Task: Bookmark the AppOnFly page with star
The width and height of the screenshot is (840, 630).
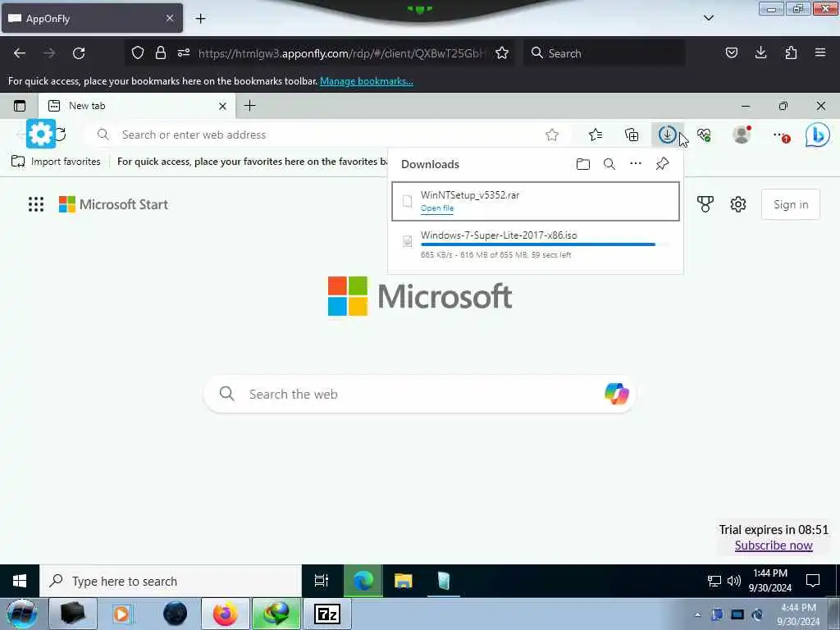Action: (x=502, y=52)
